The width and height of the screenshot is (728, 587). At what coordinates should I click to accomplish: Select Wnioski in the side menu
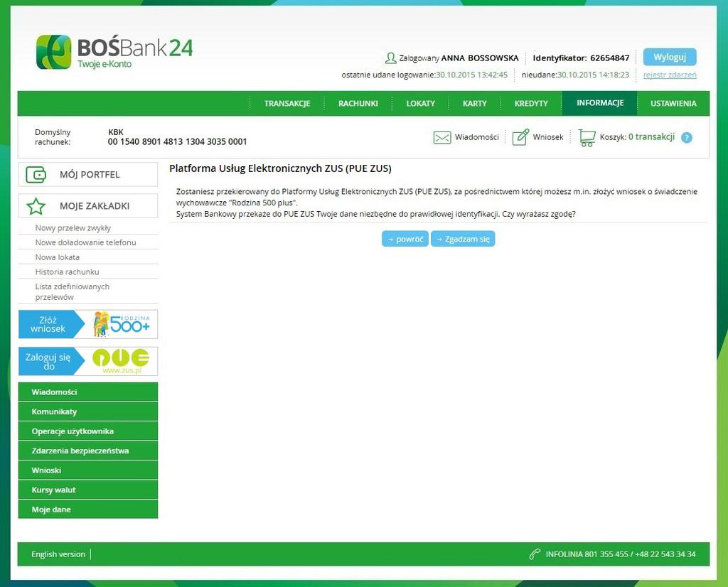tap(88, 470)
